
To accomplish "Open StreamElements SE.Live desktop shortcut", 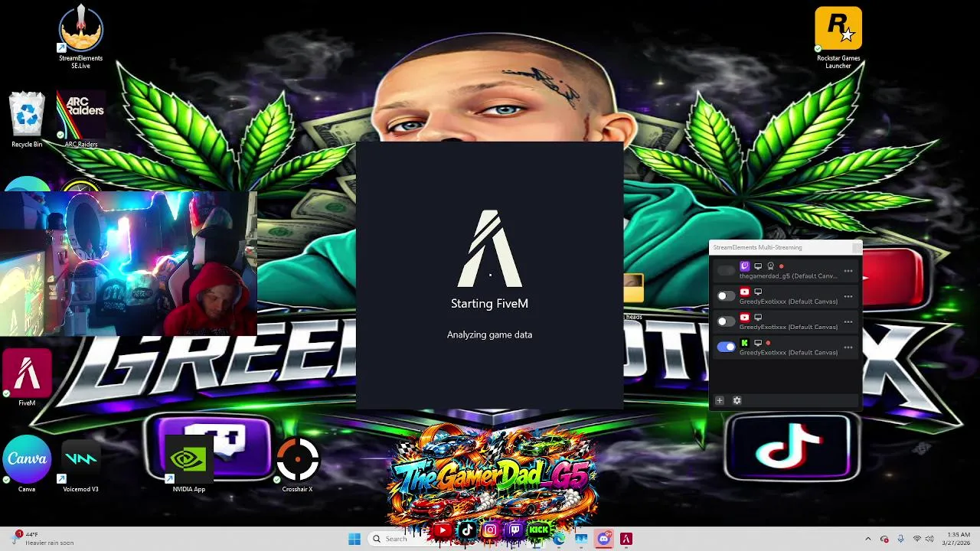I will (80, 37).
